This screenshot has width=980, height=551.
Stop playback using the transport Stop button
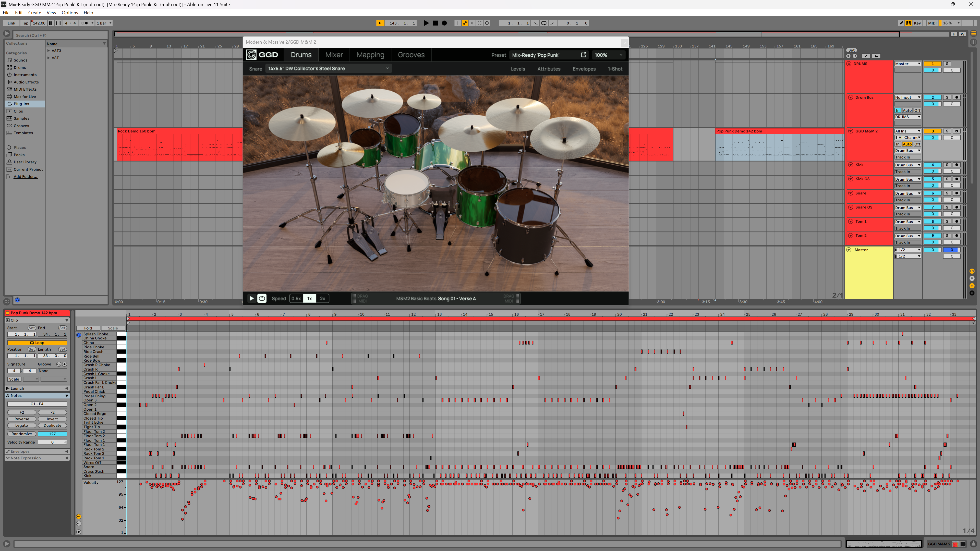(x=435, y=23)
